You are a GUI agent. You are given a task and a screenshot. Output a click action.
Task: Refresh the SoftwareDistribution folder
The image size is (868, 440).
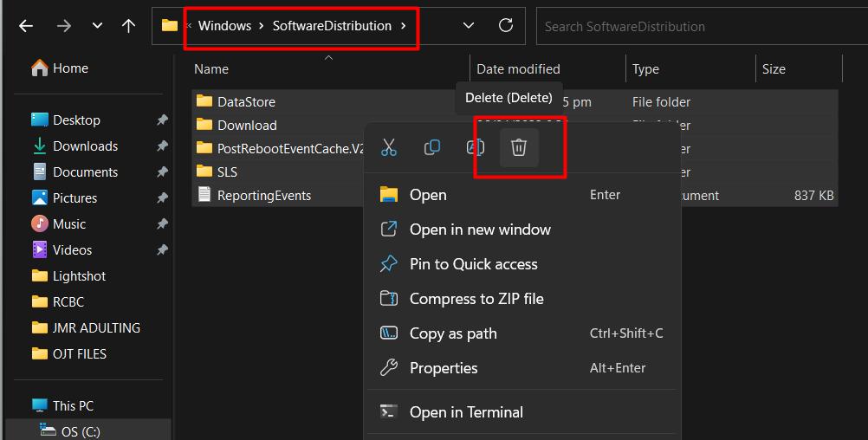[x=505, y=25]
